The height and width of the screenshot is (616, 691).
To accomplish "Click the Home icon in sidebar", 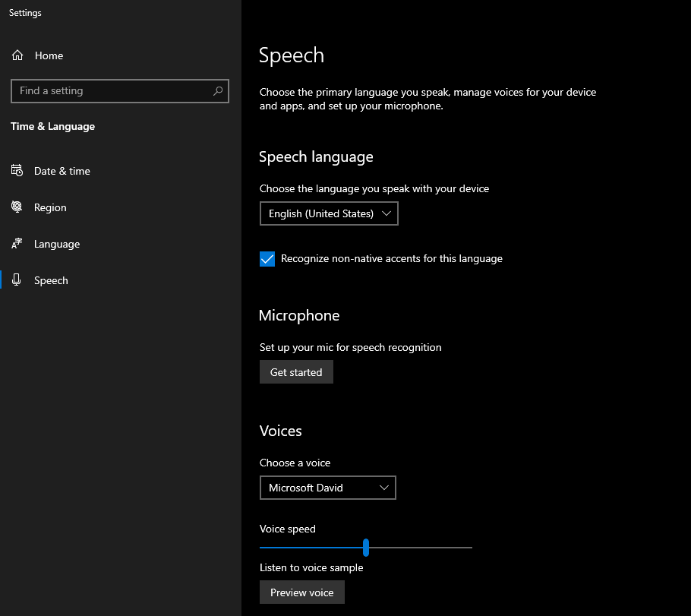I will tap(17, 55).
